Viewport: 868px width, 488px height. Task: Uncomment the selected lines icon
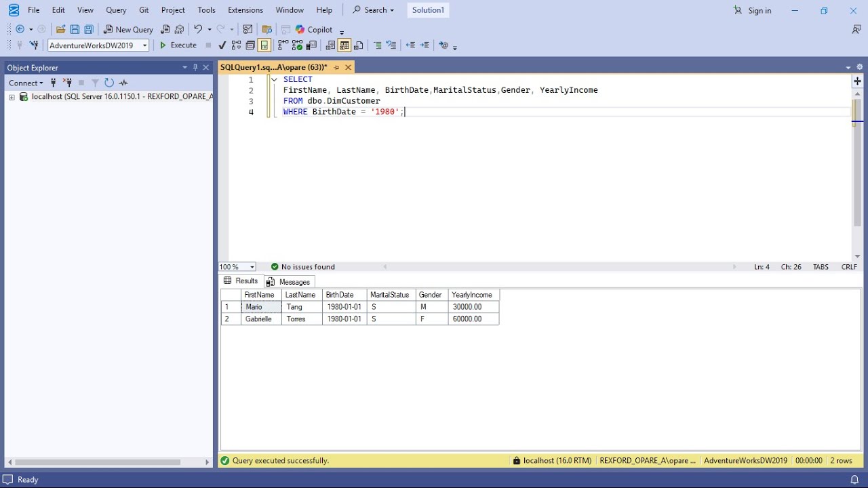(x=391, y=45)
